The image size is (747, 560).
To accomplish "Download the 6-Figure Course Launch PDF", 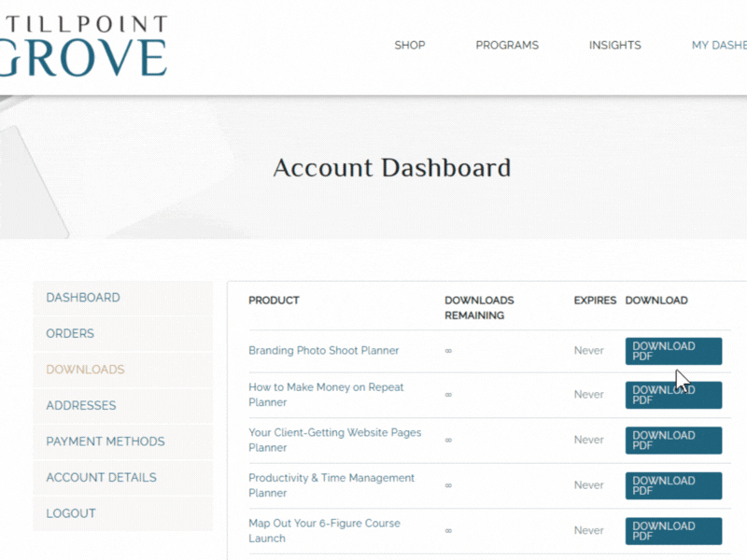I will pyautogui.click(x=672, y=530).
